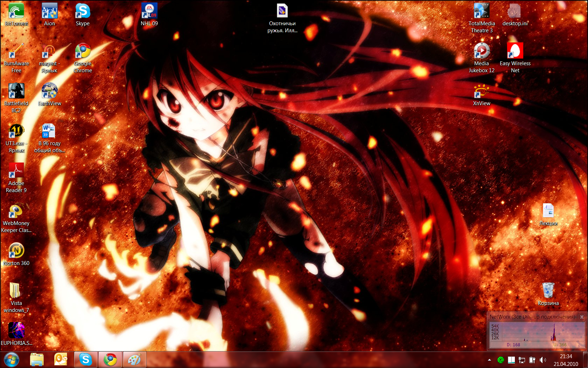
Task: Open the BitTorrent desktop shortcut
Action: (x=16, y=15)
